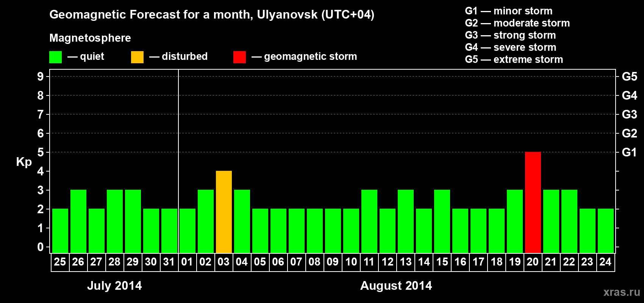Click the Kp axis title
The width and height of the screenshot is (644, 303).
[24, 162]
